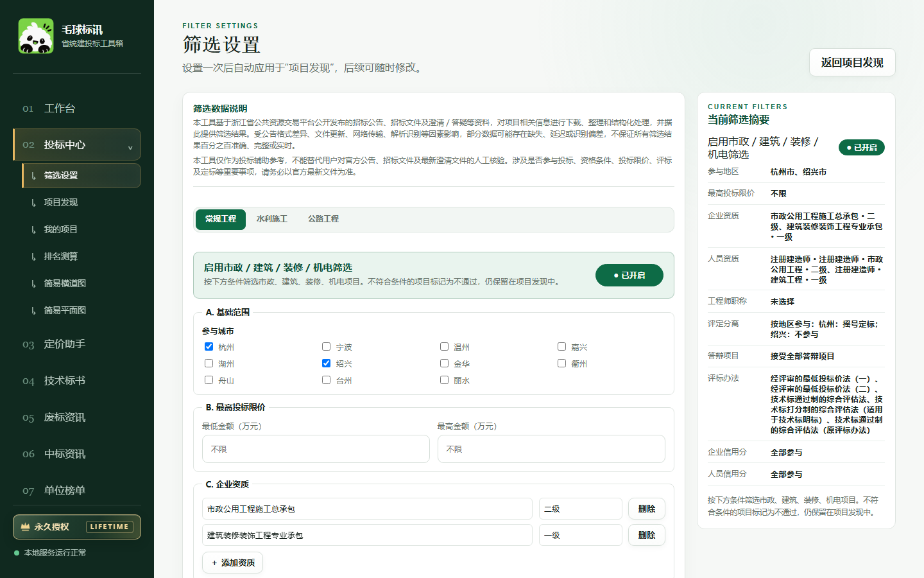Click the crown icon beside 永久授权
This screenshot has width=924, height=578.
click(25, 527)
